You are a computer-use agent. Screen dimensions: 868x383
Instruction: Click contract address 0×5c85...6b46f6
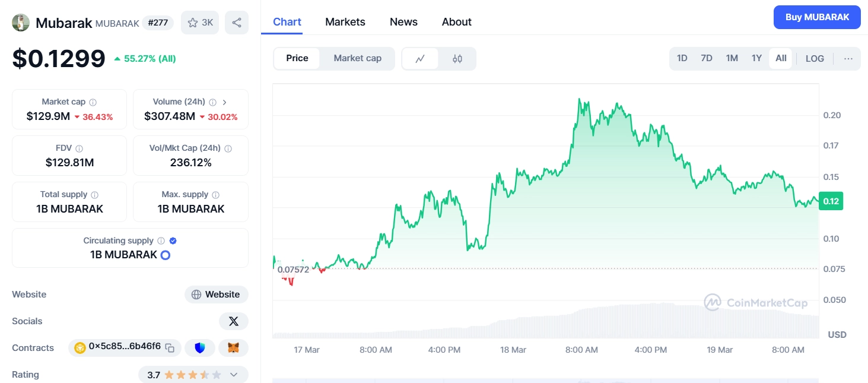(x=125, y=347)
